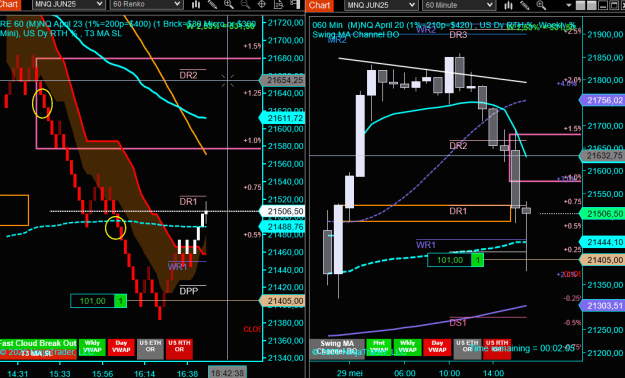625x378 pixels.
Task: Click second grey square icon in right title bar
Action: tap(592, 6)
